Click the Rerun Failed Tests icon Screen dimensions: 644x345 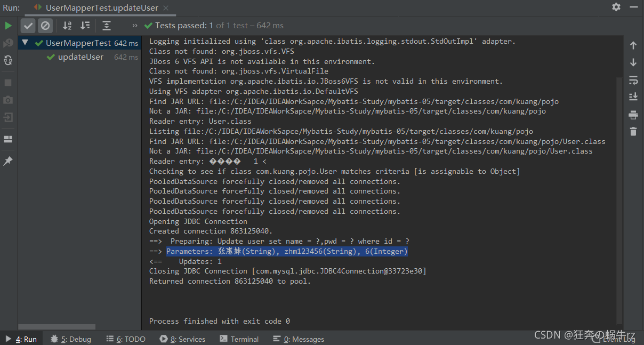click(8, 43)
